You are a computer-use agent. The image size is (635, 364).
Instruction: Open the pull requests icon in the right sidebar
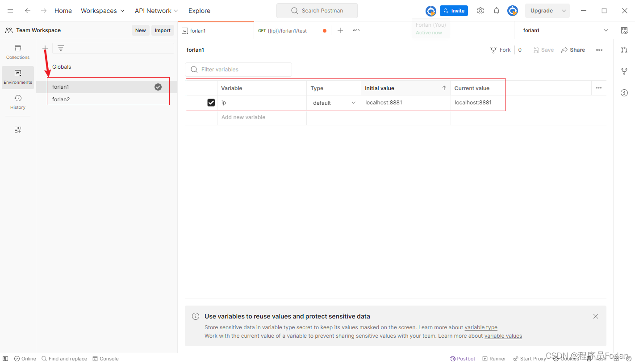click(624, 50)
